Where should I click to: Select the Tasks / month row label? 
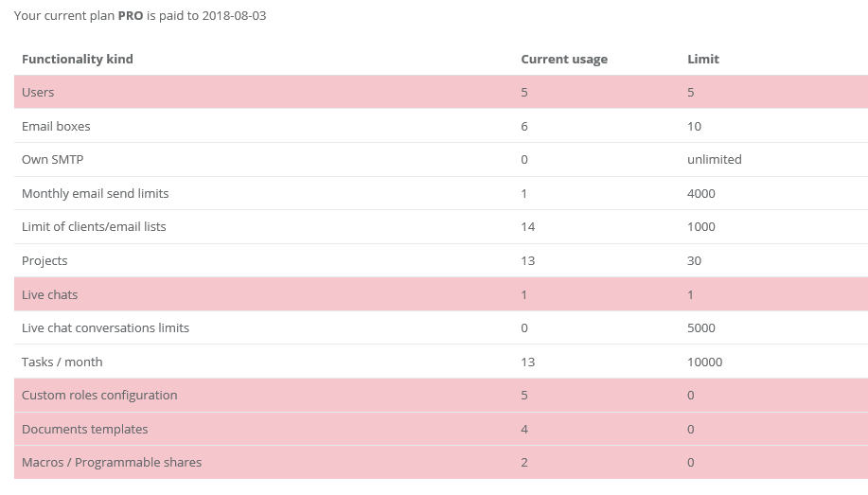pyautogui.click(x=62, y=362)
